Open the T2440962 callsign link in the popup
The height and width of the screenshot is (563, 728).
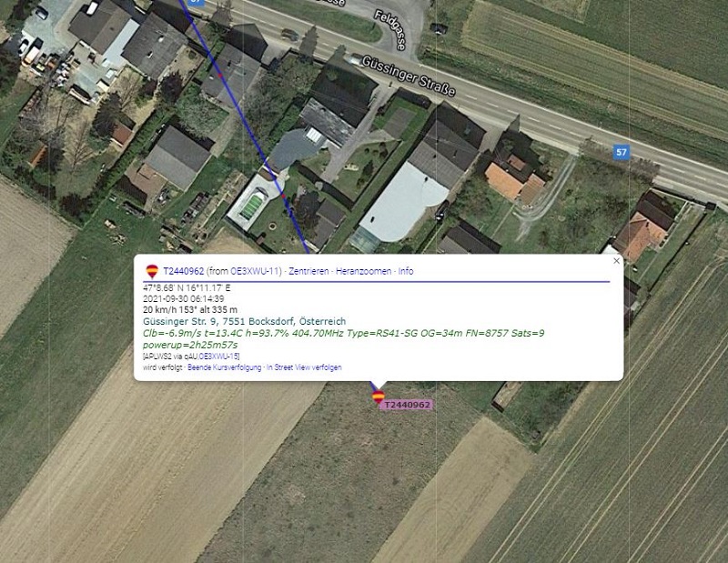pos(184,271)
